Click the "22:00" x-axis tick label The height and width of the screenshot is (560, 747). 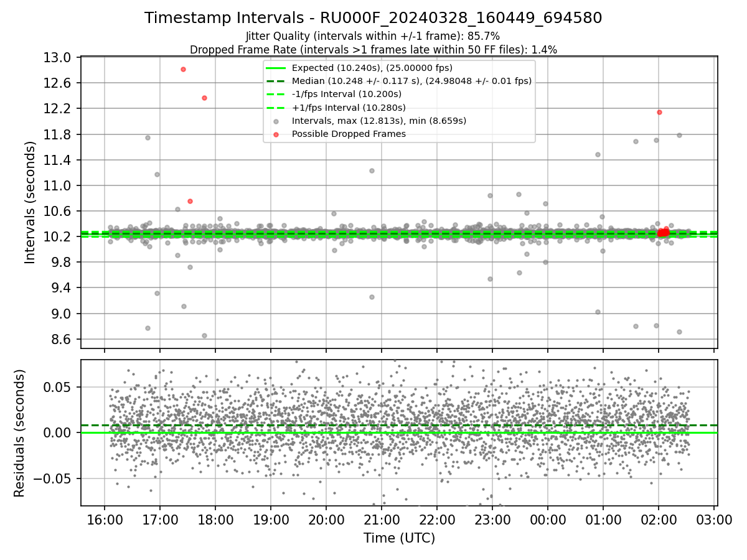point(437,520)
